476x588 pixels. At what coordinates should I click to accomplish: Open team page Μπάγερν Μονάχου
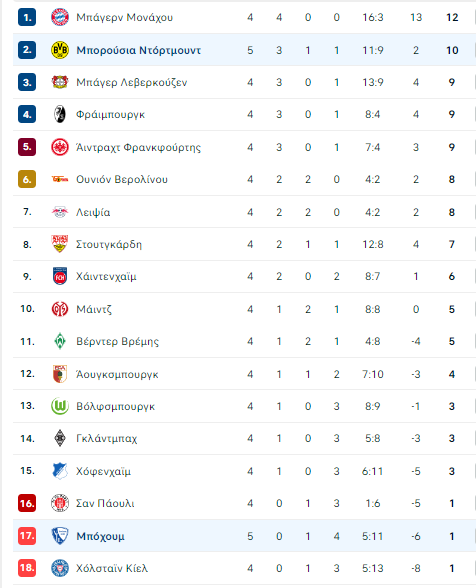pos(125,17)
